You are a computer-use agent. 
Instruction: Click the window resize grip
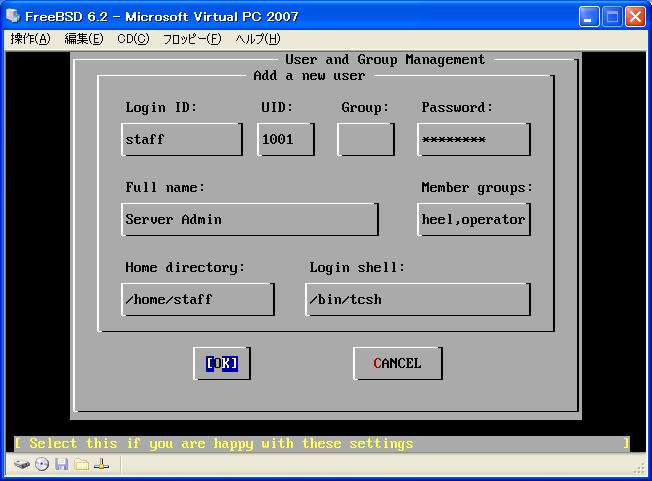coord(640,469)
